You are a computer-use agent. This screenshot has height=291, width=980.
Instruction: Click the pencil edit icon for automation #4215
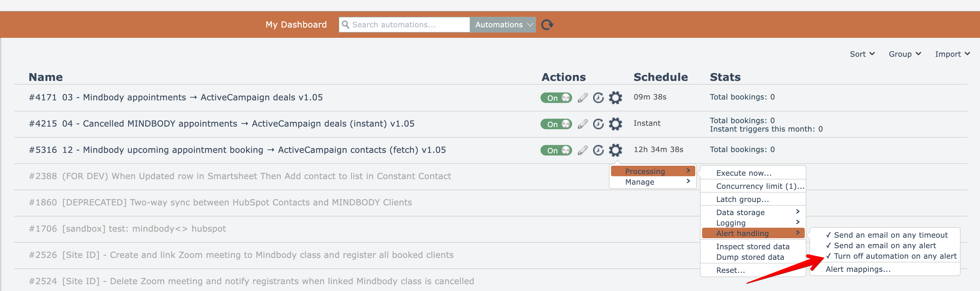pos(582,124)
